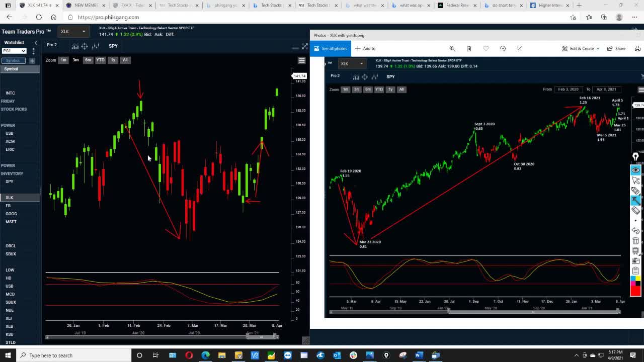Click the Symbol search field in Watchlist
The height and width of the screenshot is (362, 644).
pos(13,61)
